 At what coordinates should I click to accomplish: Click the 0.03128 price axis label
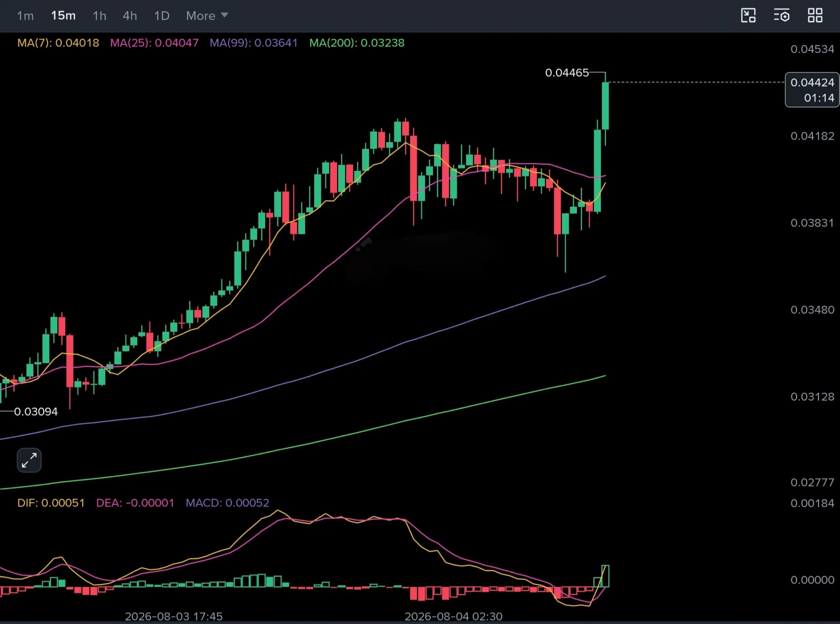pyautogui.click(x=812, y=397)
